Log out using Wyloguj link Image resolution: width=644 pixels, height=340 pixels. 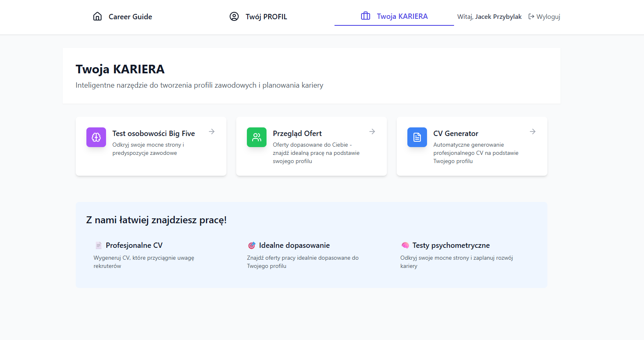(544, 17)
